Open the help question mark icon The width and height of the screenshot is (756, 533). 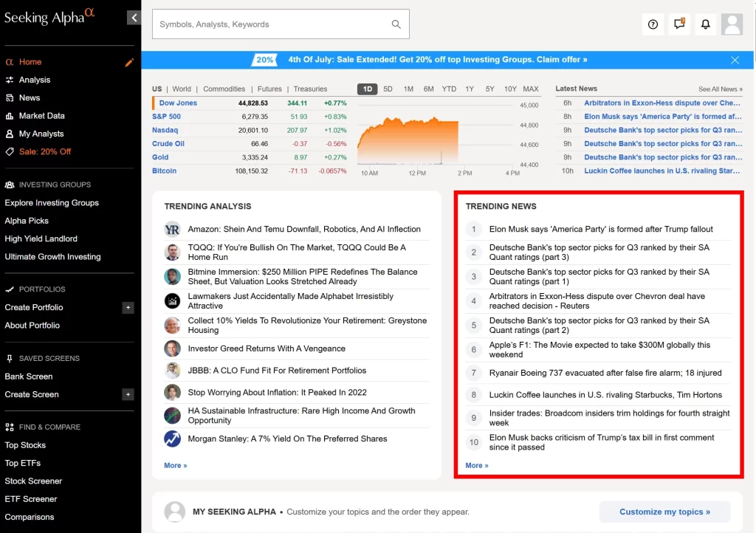[x=653, y=24]
